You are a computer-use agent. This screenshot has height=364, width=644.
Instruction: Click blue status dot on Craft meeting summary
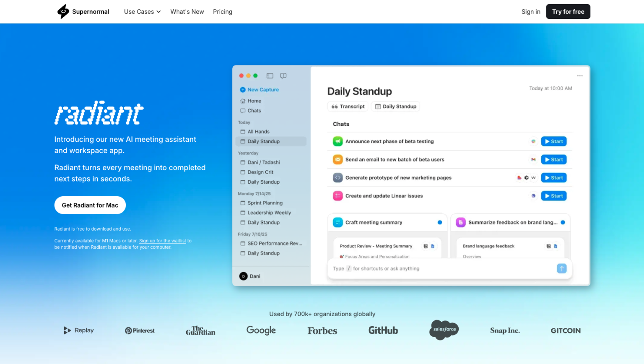click(x=440, y=223)
